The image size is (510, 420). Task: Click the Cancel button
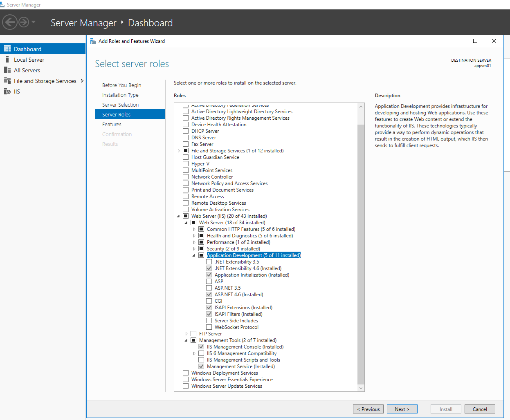coord(480,409)
